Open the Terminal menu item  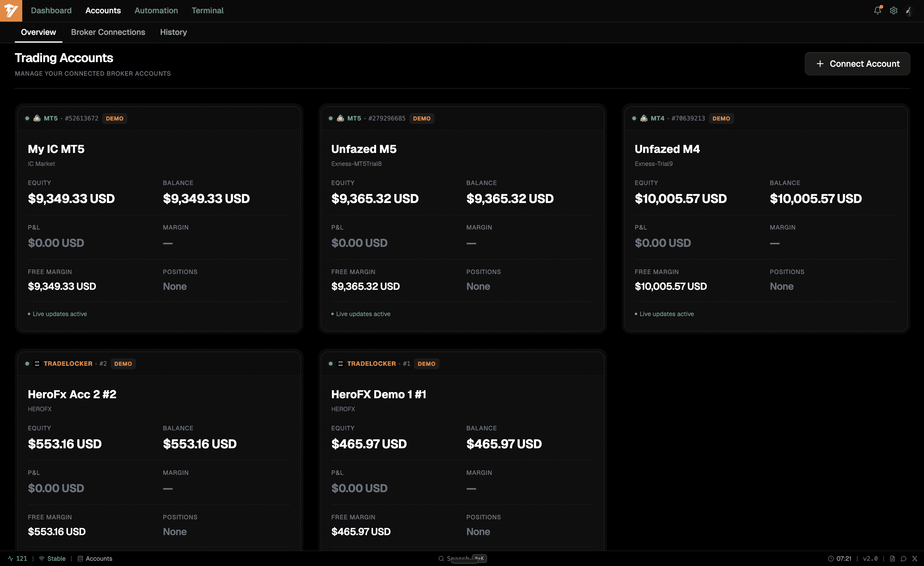click(207, 11)
